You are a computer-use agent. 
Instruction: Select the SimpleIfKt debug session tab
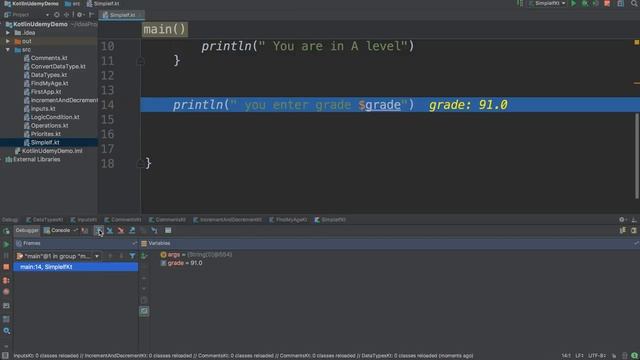pyautogui.click(x=330, y=220)
